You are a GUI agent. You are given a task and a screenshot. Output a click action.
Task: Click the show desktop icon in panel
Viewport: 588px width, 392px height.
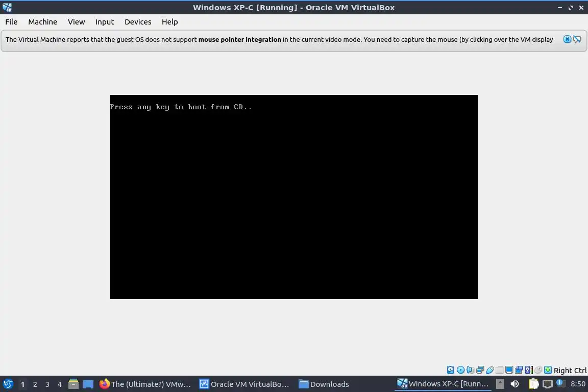click(x=88, y=384)
